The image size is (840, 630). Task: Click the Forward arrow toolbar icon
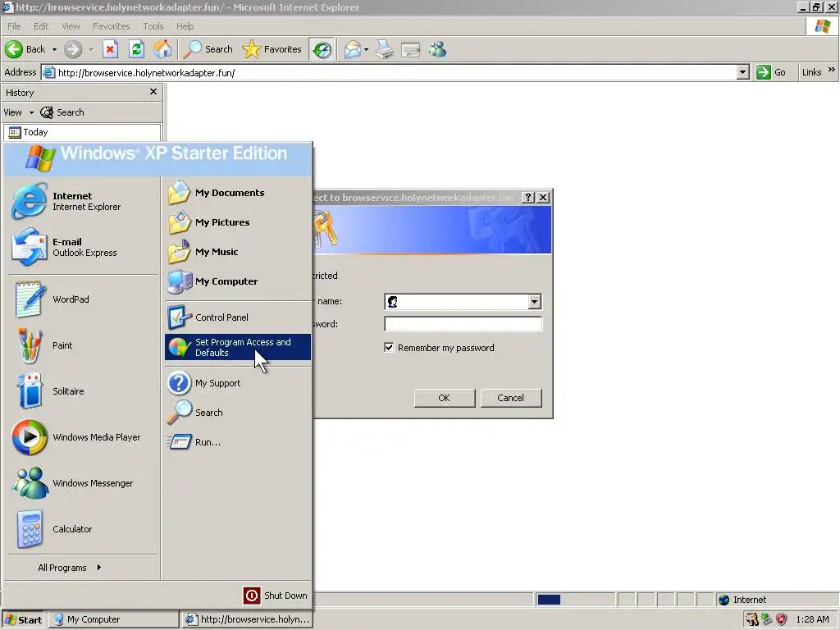(73, 49)
